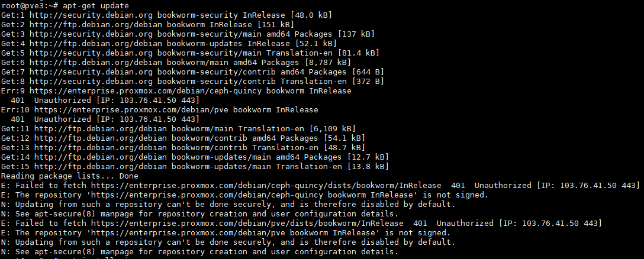Click the first 'disabled by default' notice line
The width and height of the screenshot is (644, 259).
click(228, 204)
